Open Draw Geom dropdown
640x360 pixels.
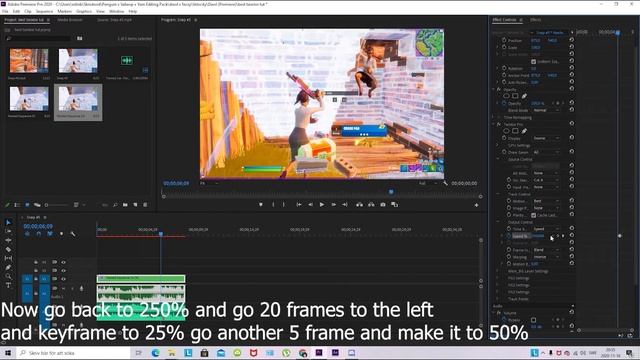(x=546, y=152)
